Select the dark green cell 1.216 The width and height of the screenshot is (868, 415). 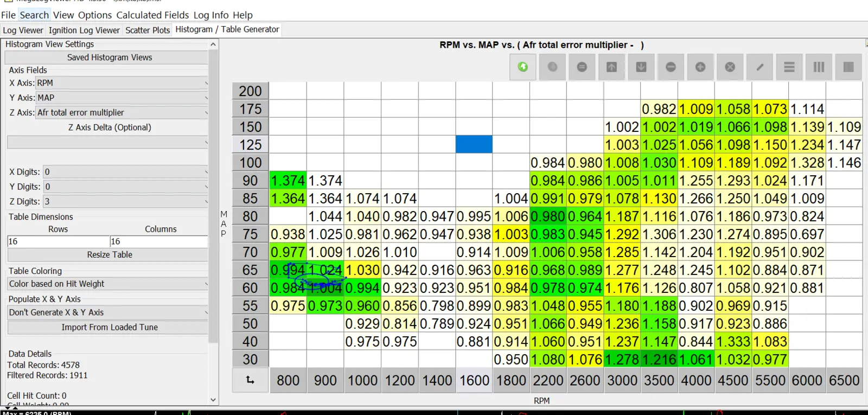point(659,359)
